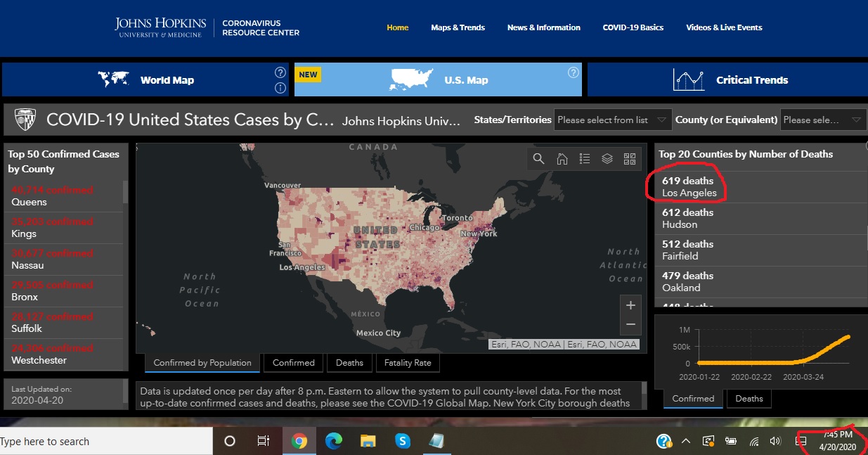Select the Deaths tab under the chart
868x455 pixels.
(x=749, y=399)
